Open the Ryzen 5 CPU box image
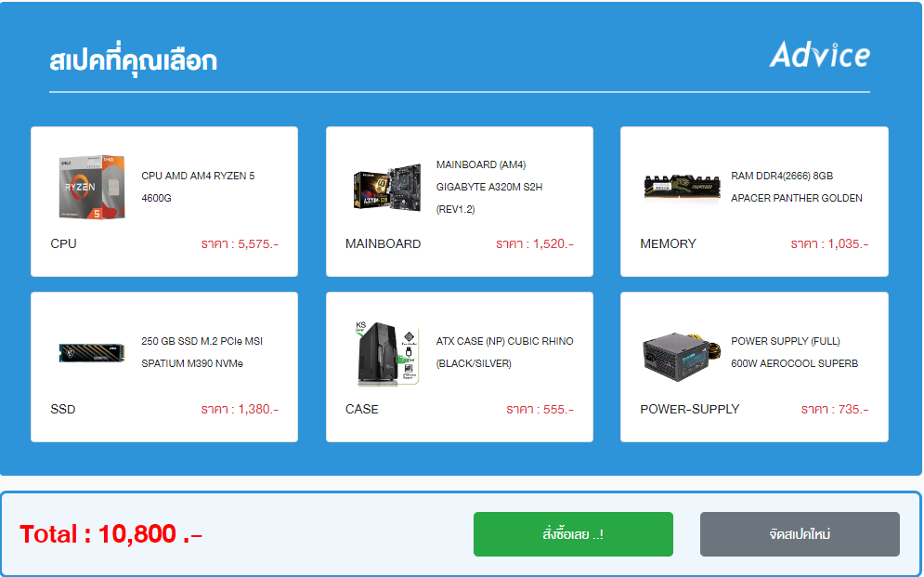 pyautogui.click(x=92, y=187)
